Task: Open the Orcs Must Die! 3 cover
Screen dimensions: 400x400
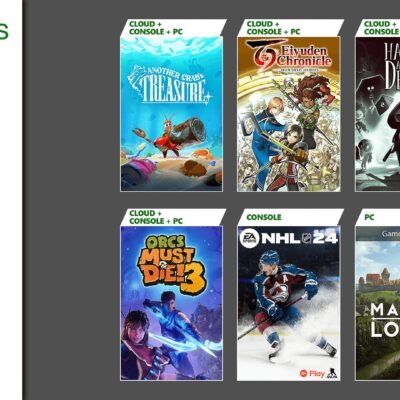Action: click(171, 303)
